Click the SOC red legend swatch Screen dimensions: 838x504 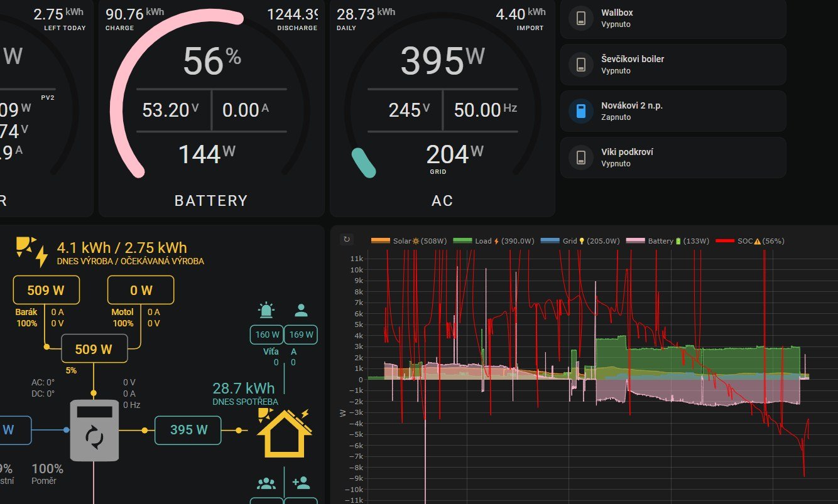(x=726, y=241)
